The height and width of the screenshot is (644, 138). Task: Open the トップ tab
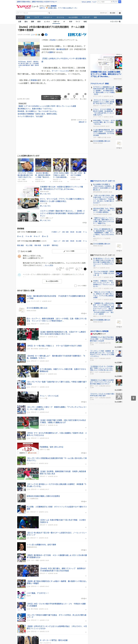pyautogui.click(x=20, y=17)
